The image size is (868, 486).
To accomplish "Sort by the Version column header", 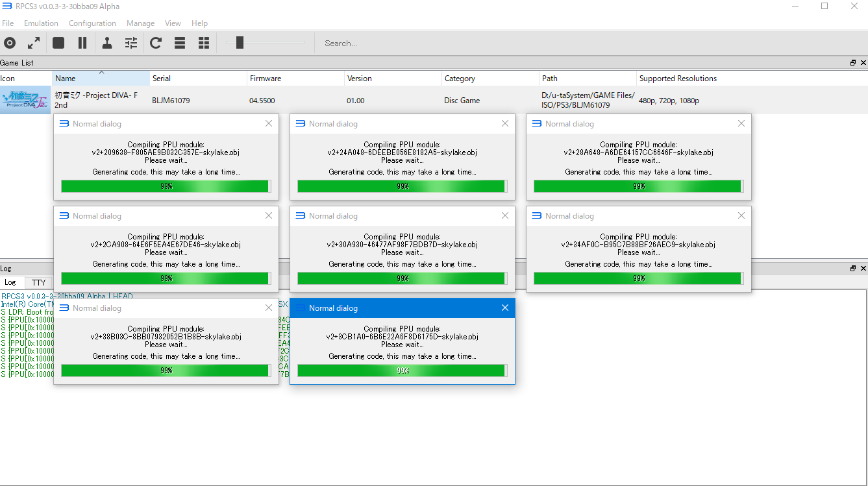I will [x=393, y=79].
